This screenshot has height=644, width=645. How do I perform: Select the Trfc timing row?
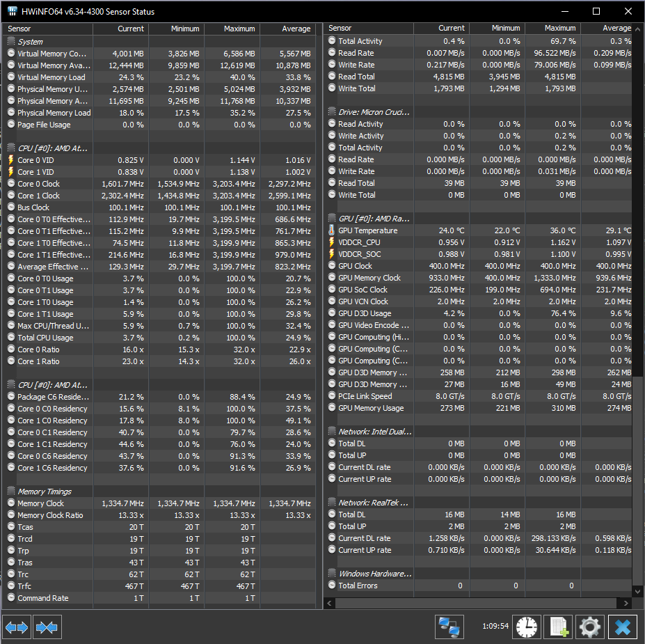[x=159, y=586]
